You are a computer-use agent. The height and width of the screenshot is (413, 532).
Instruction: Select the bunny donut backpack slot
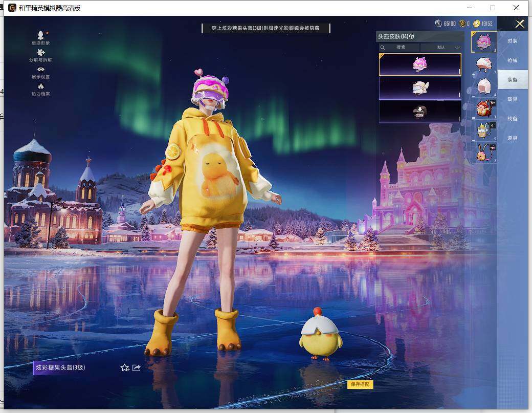(484, 153)
